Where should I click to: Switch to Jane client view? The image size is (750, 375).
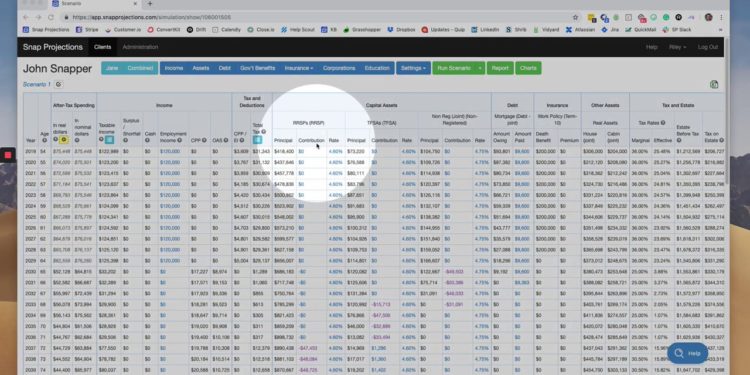click(112, 68)
